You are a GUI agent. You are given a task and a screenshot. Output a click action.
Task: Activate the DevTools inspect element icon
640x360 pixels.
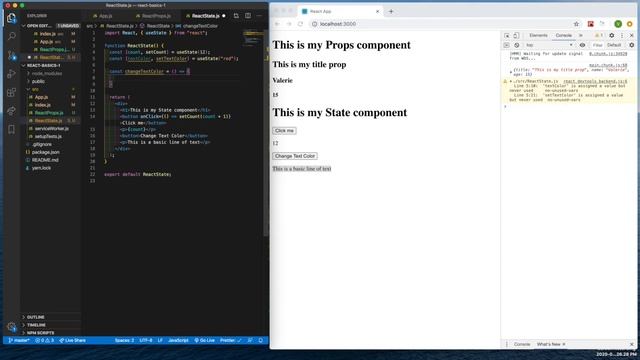507,36
